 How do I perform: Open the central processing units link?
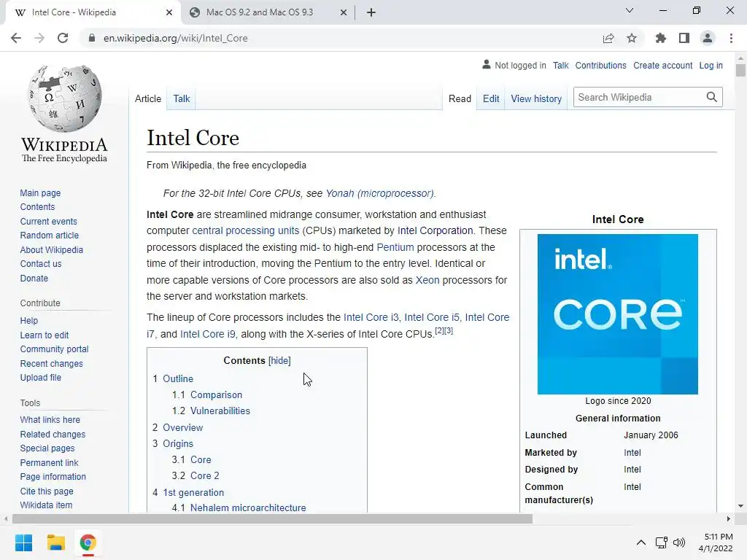(245, 230)
